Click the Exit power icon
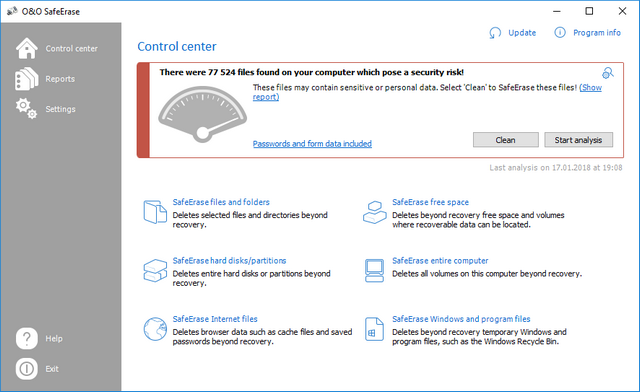 point(27,369)
